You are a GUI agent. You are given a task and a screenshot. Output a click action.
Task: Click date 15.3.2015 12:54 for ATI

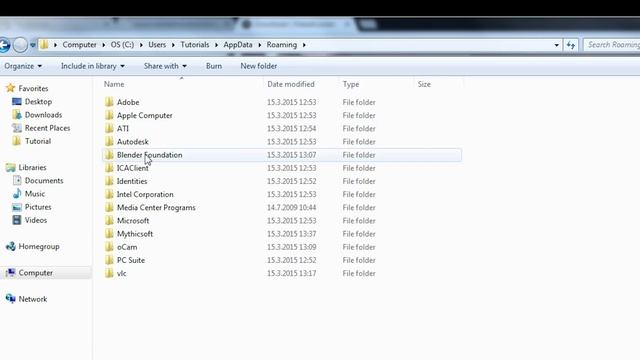[x=291, y=129]
